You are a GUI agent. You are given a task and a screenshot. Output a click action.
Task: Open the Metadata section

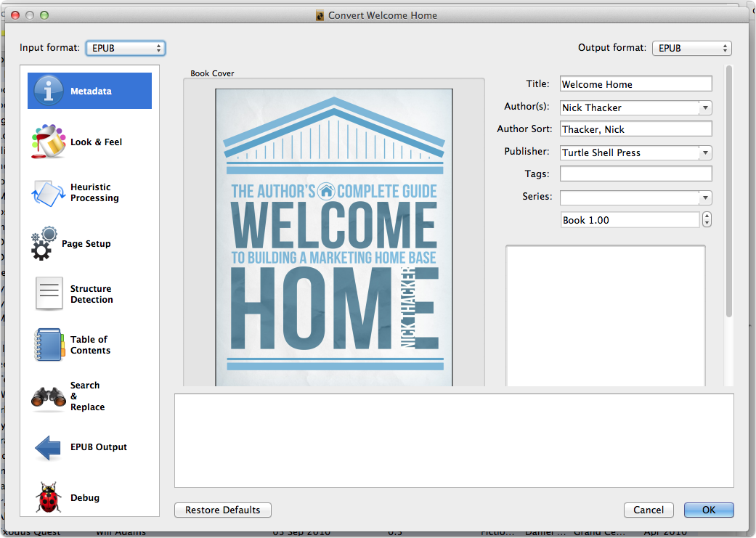(x=89, y=91)
